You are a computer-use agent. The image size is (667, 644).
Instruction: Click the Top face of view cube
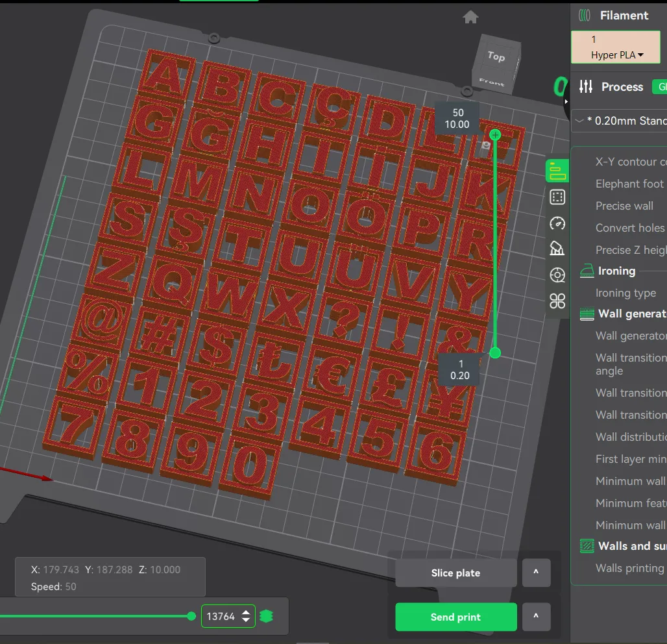[x=496, y=55]
